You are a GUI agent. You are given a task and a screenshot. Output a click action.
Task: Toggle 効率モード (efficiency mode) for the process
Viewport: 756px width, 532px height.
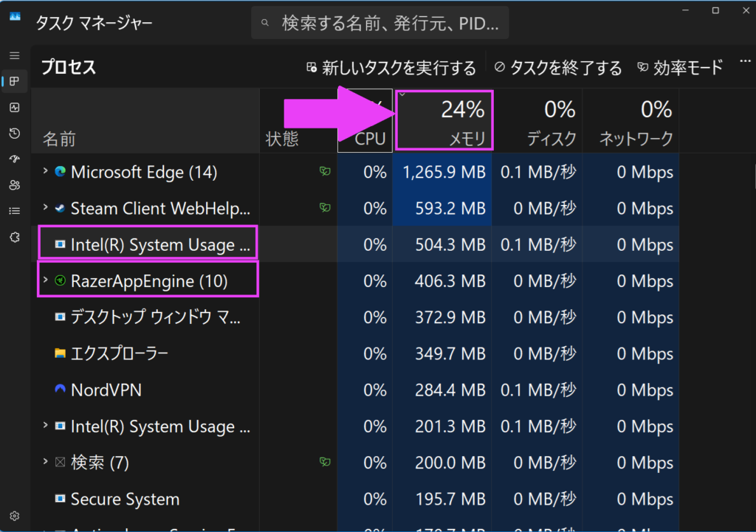pos(679,69)
